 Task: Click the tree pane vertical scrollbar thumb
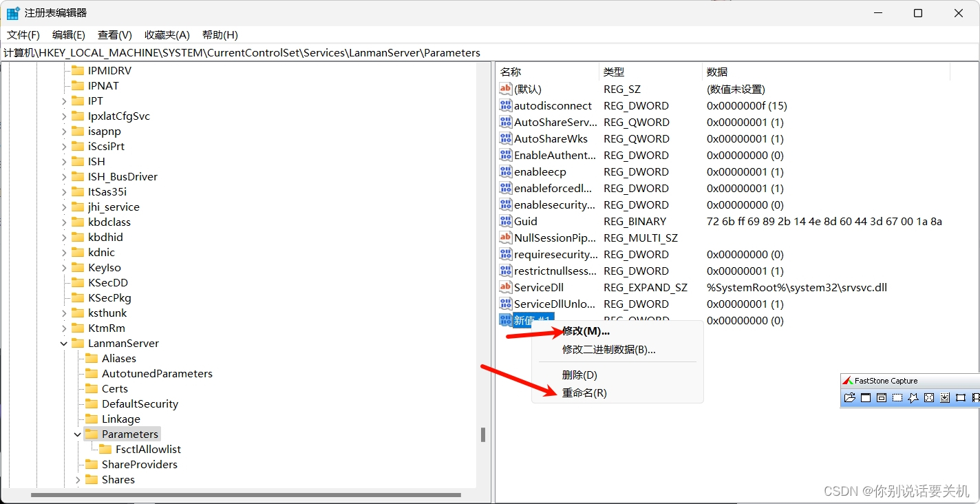click(483, 434)
